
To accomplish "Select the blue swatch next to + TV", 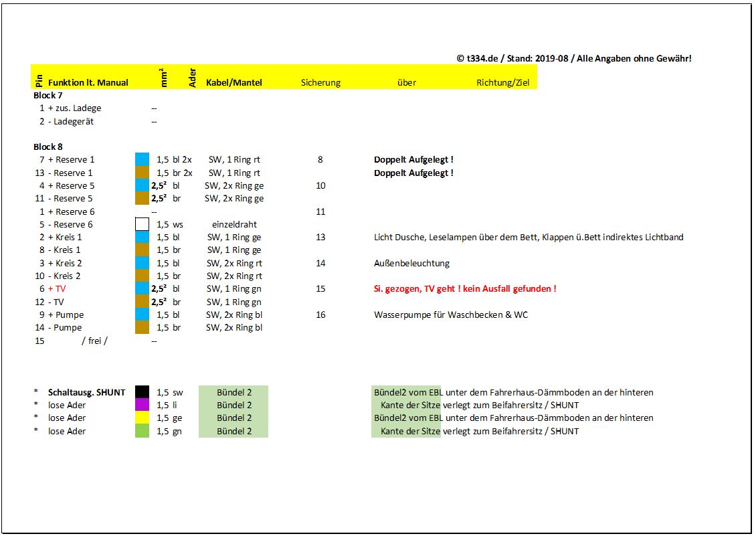I will pos(142,288).
